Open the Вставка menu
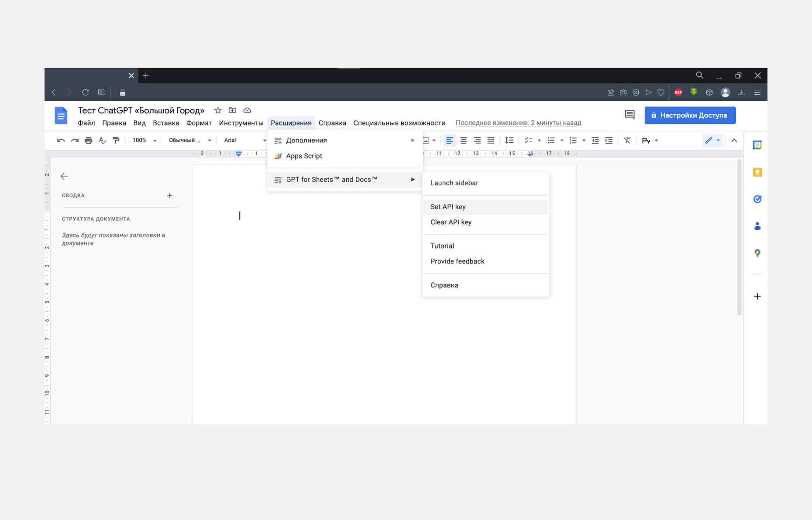This screenshot has height=520, width=812. (166, 123)
